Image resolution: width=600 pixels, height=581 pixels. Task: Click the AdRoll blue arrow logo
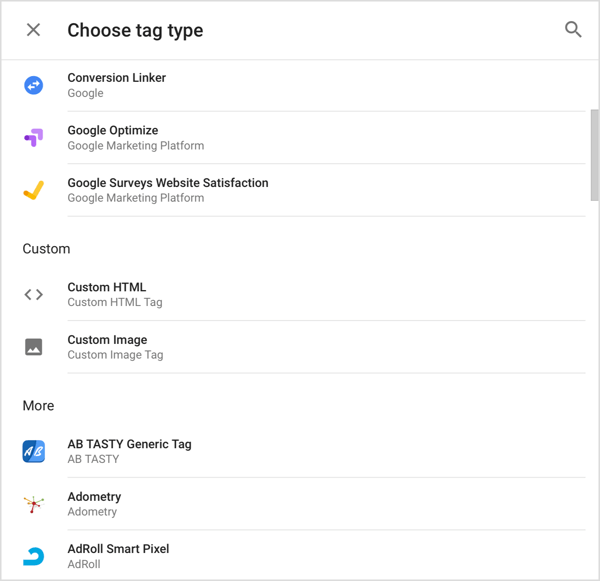tap(34, 557)
